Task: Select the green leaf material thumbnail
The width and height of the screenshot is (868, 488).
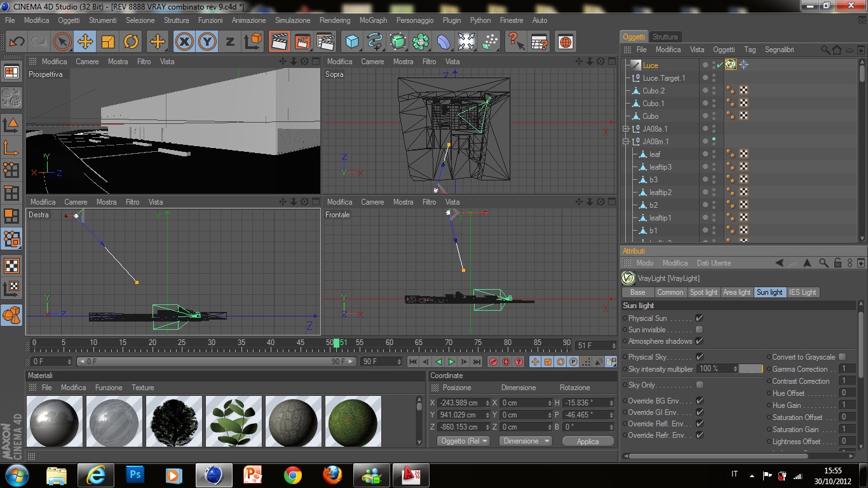Action: point(233,421)
